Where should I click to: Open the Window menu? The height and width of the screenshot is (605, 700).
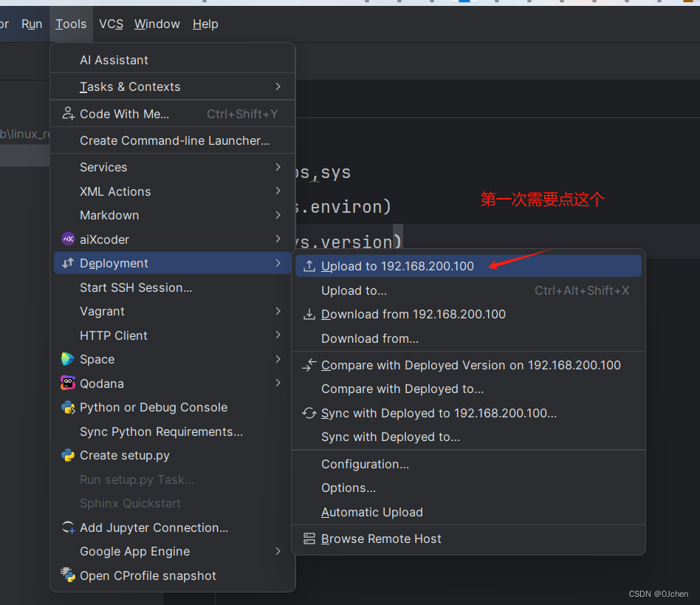157,24
